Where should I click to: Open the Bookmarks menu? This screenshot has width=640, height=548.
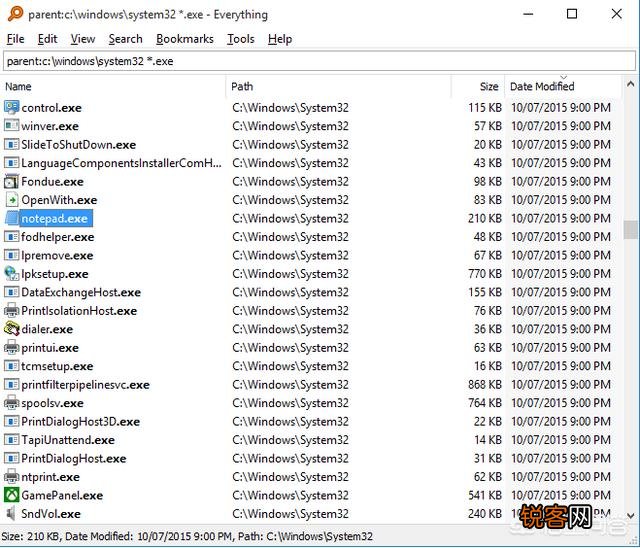(x=185, y=39)
